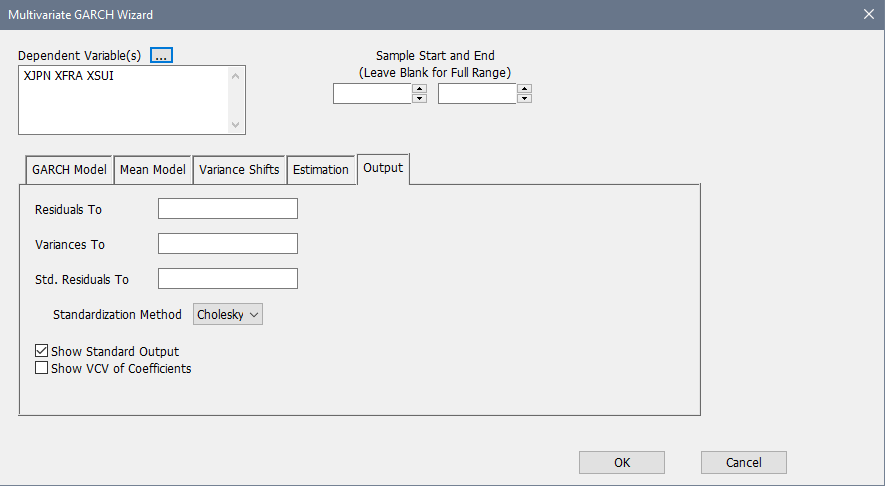885x486 pixels.
Task: Increment the sample start value spinner
Action: (x=420, y=89)
